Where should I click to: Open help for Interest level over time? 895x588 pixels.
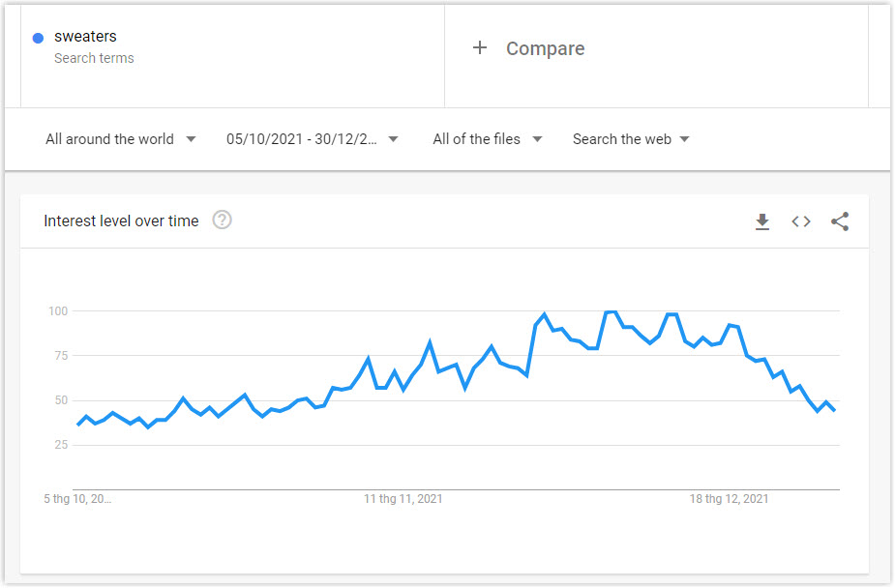[222, 220]
